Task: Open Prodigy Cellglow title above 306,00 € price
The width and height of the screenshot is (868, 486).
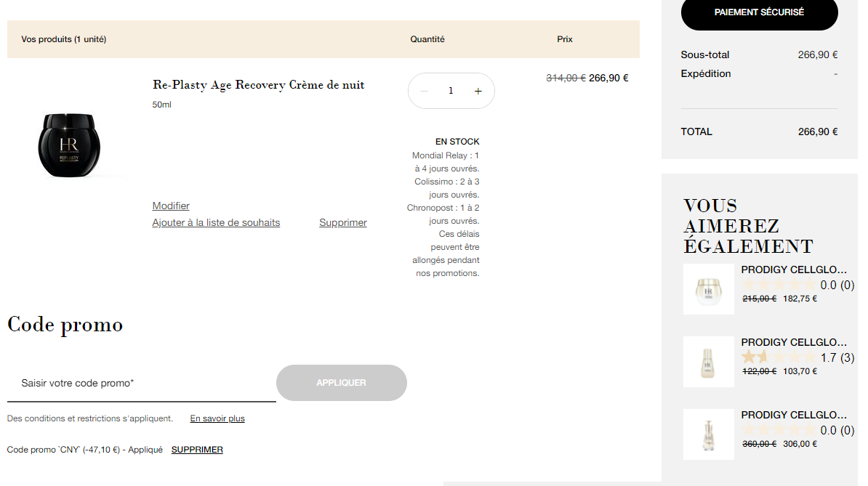Action: (x=795, y=415)
